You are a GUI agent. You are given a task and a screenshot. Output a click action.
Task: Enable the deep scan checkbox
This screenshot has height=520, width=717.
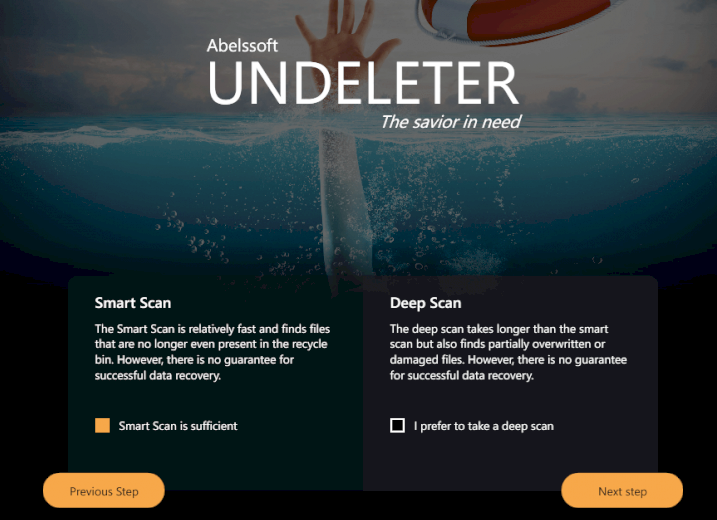397,425
